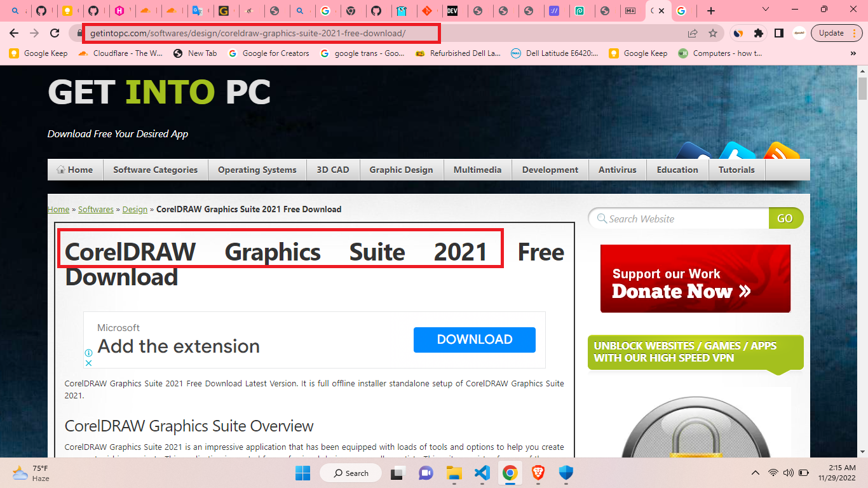Open Graphic Design menu item
The width and height of the screenshot is (868, 488).
tap(401, 170)
